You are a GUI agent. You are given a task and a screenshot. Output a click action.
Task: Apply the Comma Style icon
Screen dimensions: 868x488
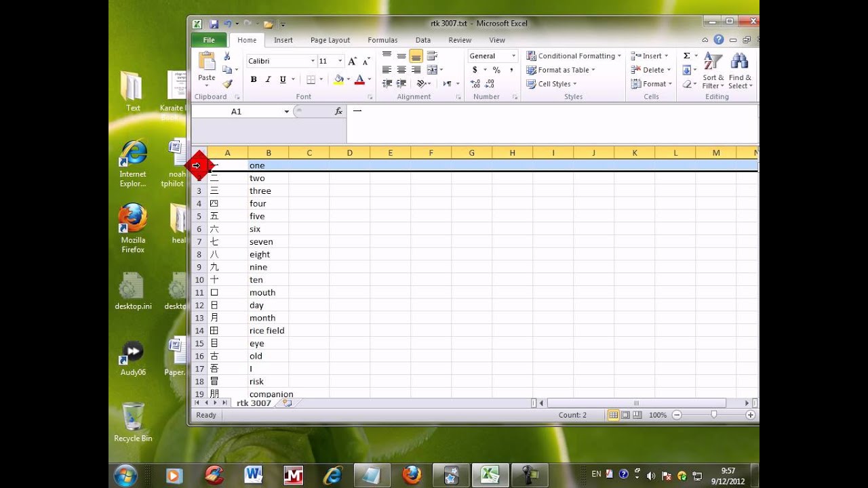[511, 70]
